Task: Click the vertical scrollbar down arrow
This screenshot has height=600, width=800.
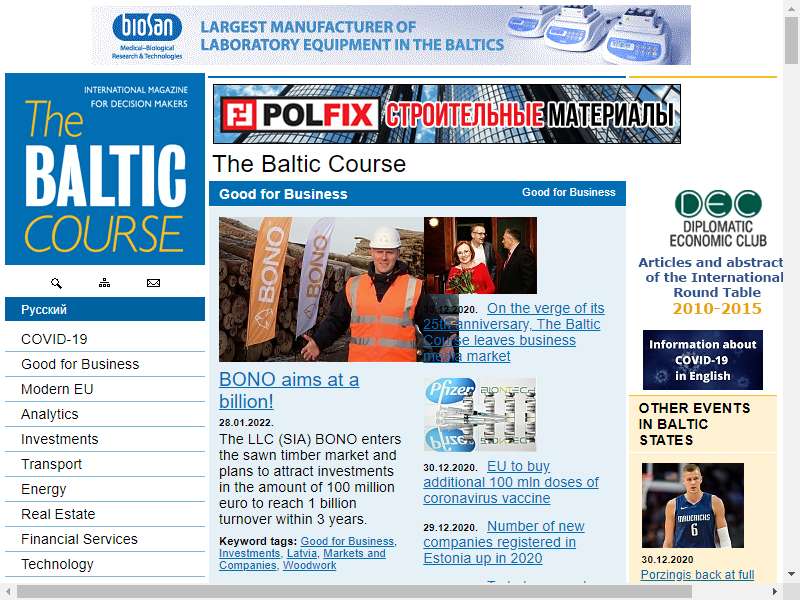Action: coord(791,573)
